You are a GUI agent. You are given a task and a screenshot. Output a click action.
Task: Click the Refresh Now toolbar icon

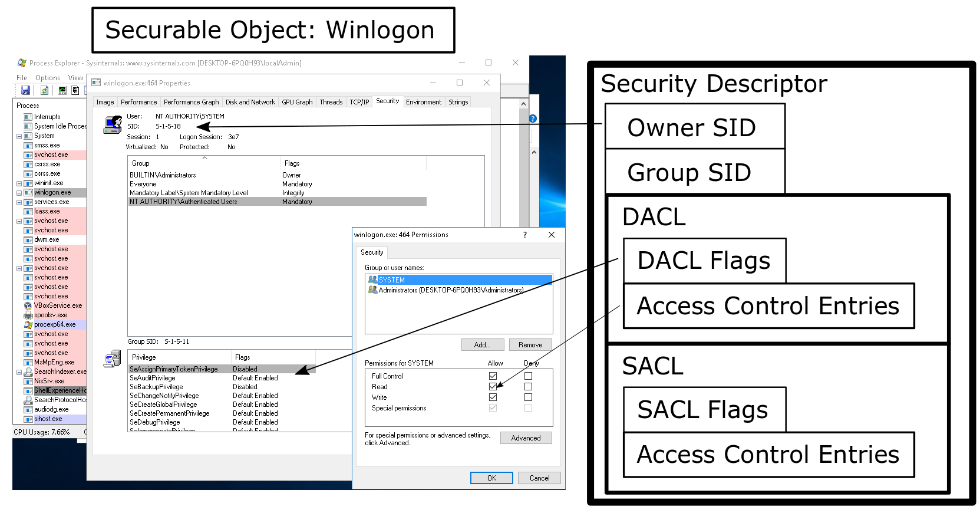[x=44, y=90]
